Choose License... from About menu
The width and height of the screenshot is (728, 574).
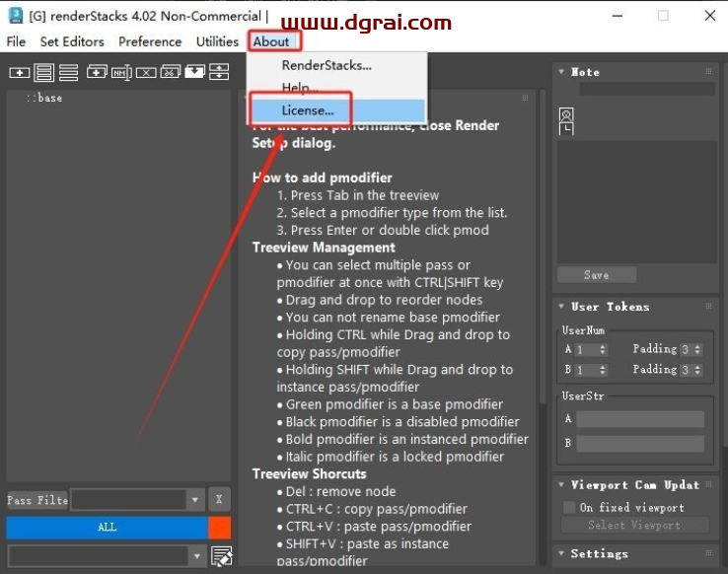(336, 110)
